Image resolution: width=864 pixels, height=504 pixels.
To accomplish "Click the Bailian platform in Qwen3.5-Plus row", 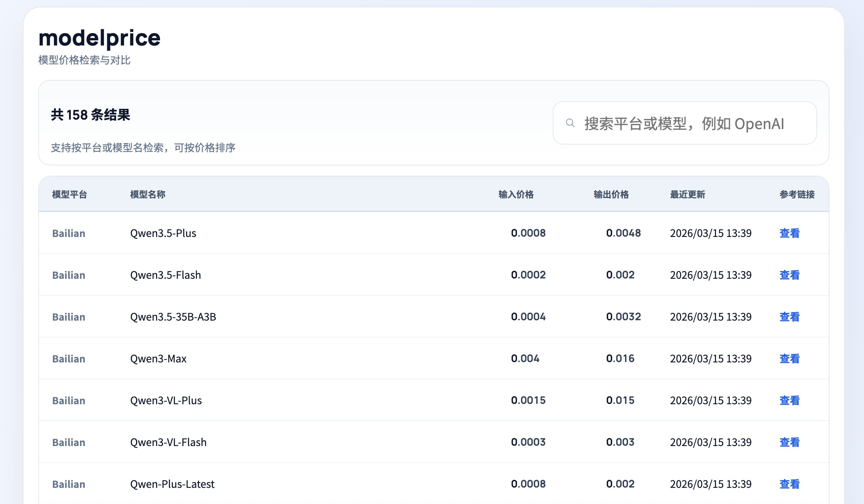I will click(x=69, y=233).
